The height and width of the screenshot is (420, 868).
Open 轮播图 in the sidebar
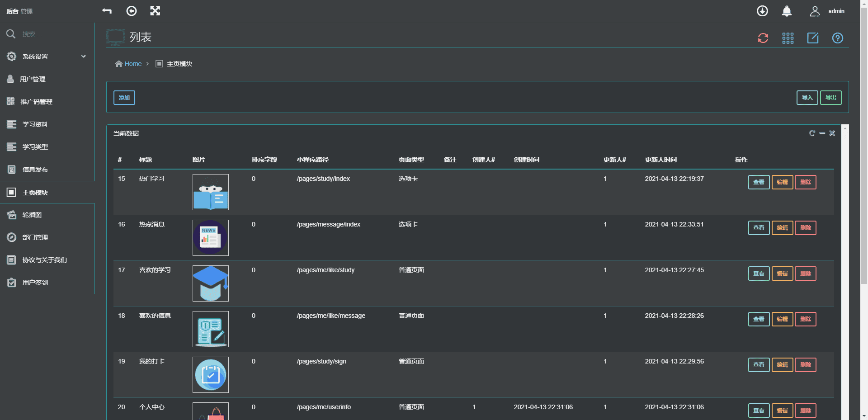coord(32,215)
